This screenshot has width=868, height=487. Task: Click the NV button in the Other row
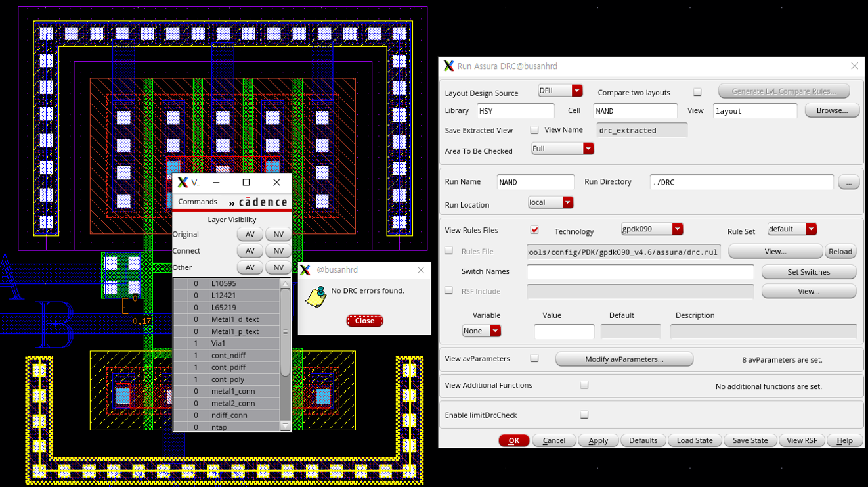coord(278,267)
